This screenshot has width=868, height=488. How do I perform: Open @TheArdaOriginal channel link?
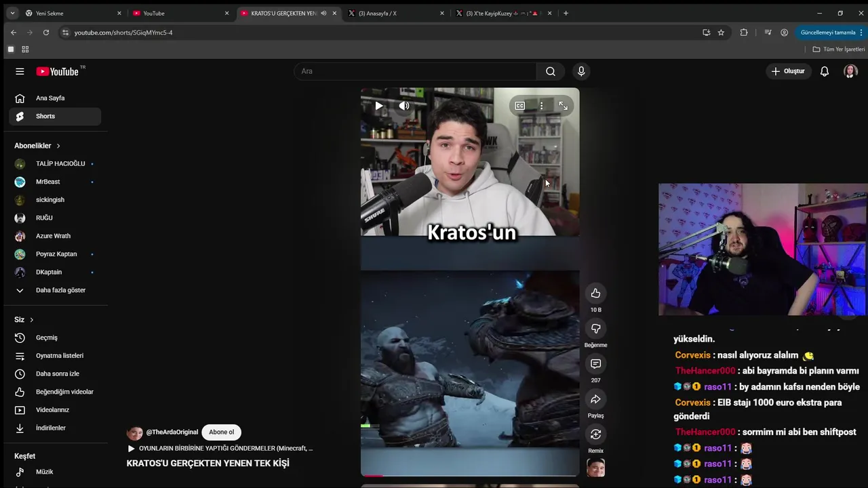pos(172,432)
